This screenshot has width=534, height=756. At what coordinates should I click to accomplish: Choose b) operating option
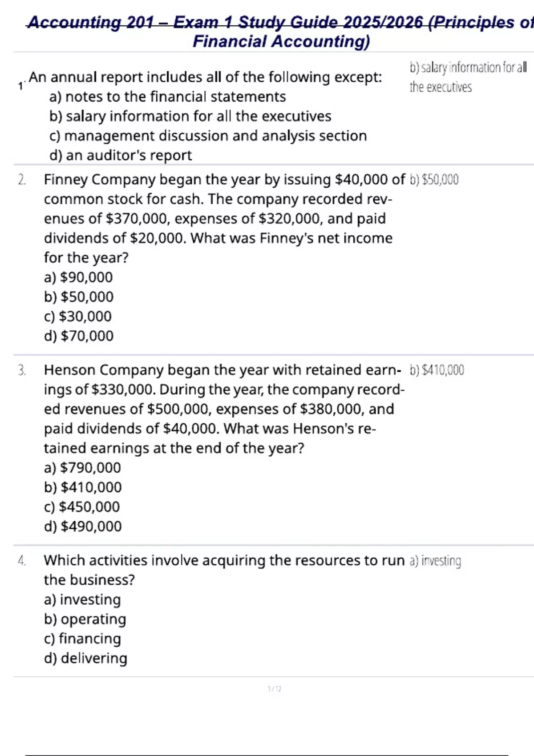point(85,619)
